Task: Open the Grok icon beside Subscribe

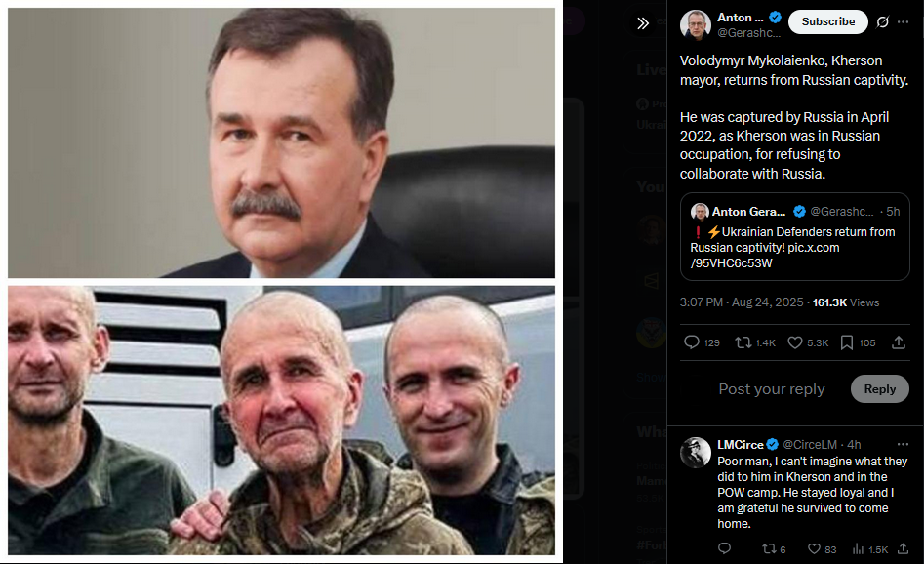Action: pyautogui.click(x=882, y=21)
